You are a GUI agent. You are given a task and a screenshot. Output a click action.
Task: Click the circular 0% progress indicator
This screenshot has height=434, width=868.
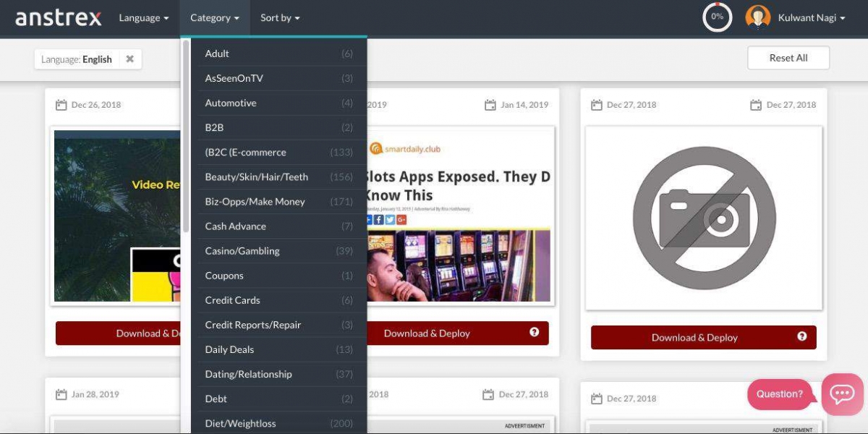tap(717, 17)
